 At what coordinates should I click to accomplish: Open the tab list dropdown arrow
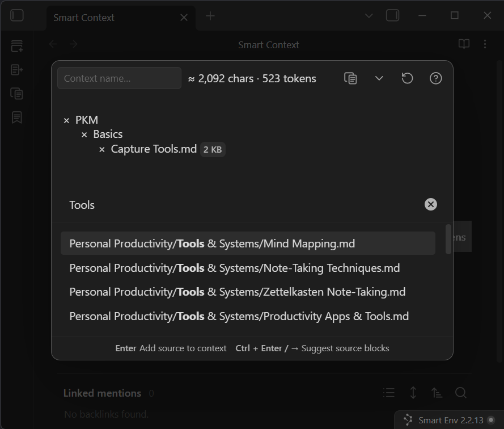[369, 16]
